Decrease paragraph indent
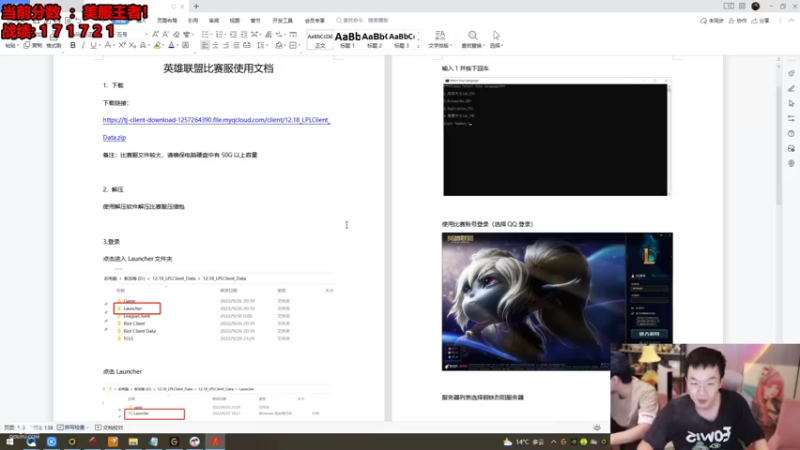This screenshot has height=450, width=800. coord(233,34)
